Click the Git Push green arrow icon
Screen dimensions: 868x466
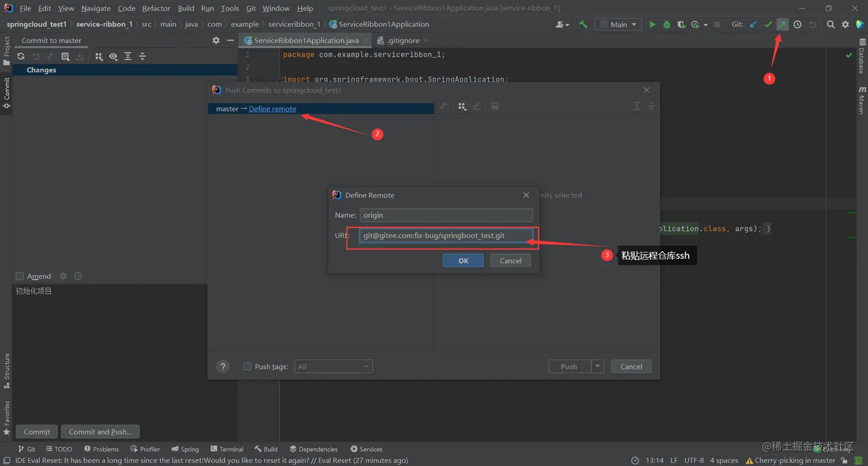782,25
